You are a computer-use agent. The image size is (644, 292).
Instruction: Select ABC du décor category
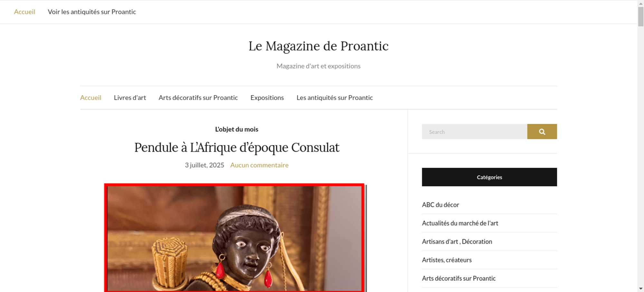pyautogui.click(x=440, y=205)
